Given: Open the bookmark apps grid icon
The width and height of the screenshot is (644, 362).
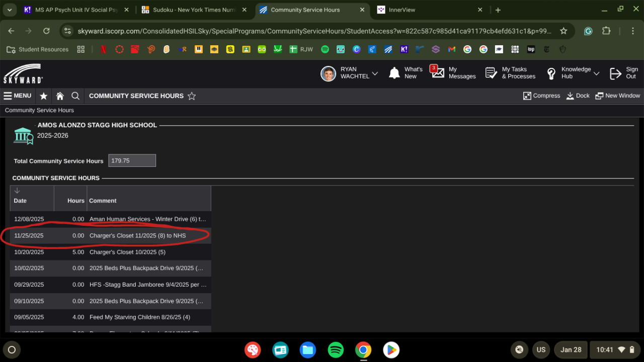Looking at the screenshot, I should (80, 49).
